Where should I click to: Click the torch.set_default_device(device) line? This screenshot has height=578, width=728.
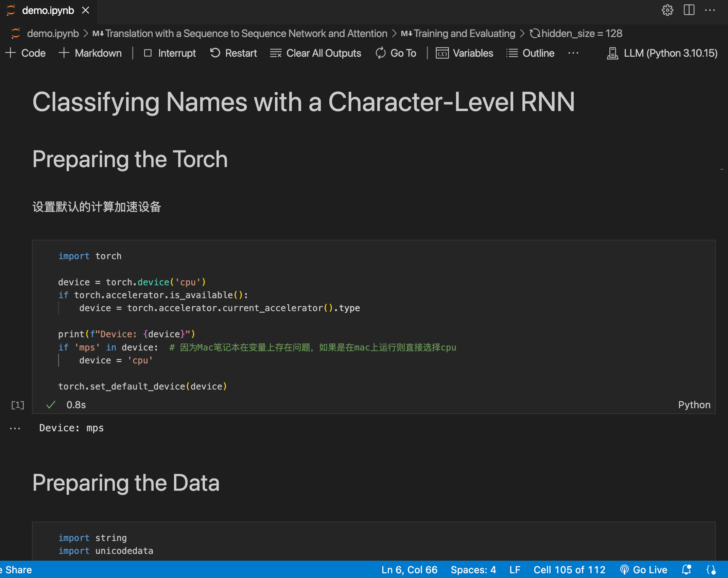pos(142,386)
